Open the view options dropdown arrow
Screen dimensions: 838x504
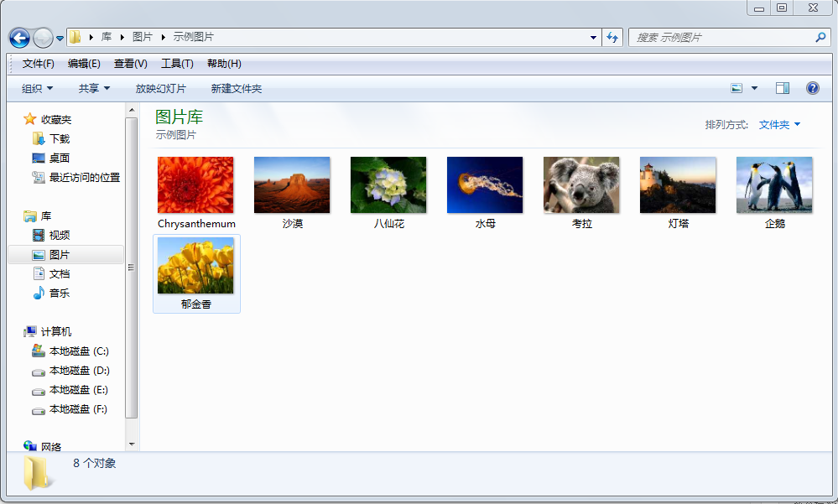point(755,88)
